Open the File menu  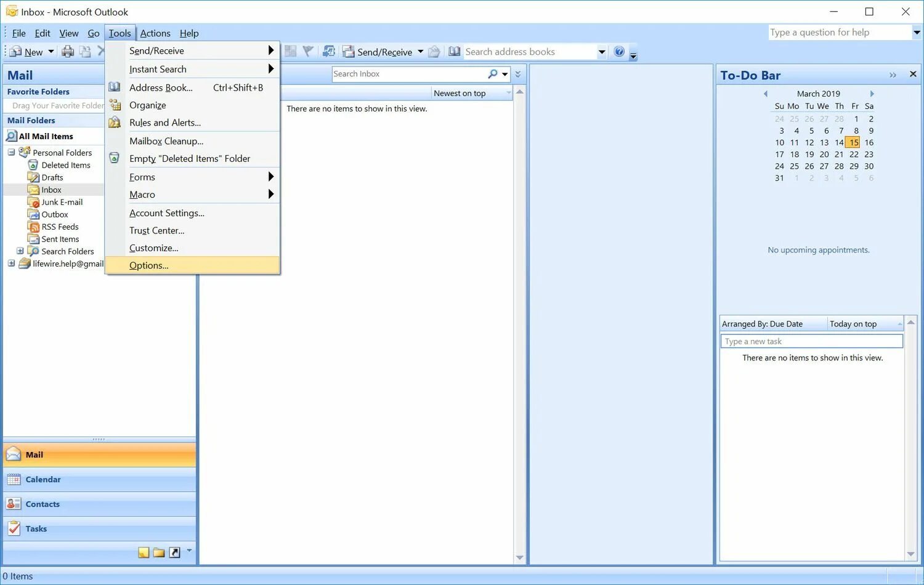[x=19, y=33]
